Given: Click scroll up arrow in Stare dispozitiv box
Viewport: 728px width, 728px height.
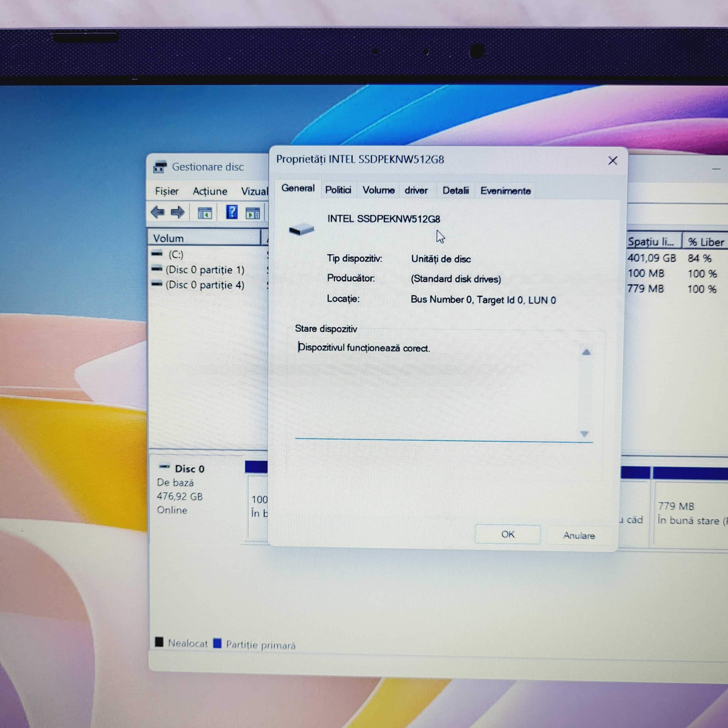Looking at the screenshot, I should click(x=586, y=352).
